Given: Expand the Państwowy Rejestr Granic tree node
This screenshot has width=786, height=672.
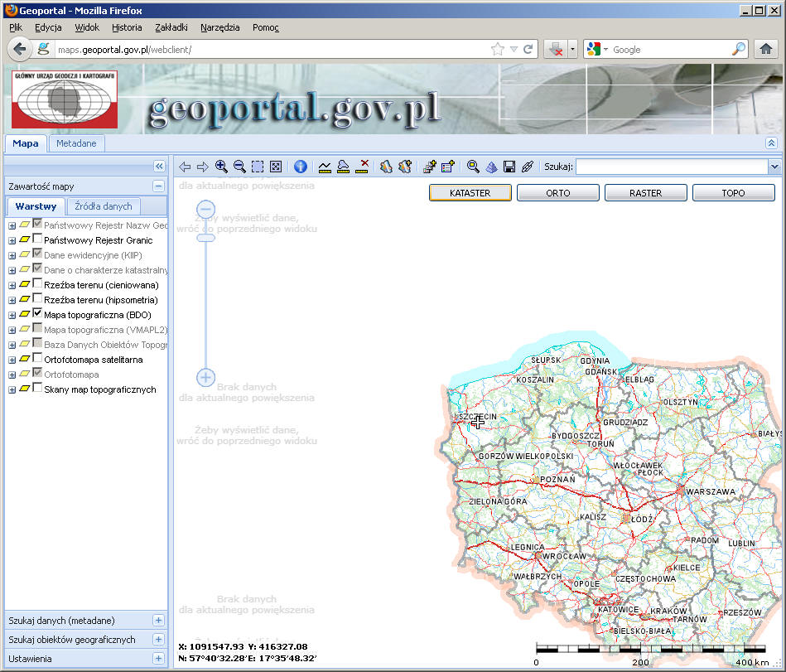Looking at the screenshot, I should coord(12,241).
